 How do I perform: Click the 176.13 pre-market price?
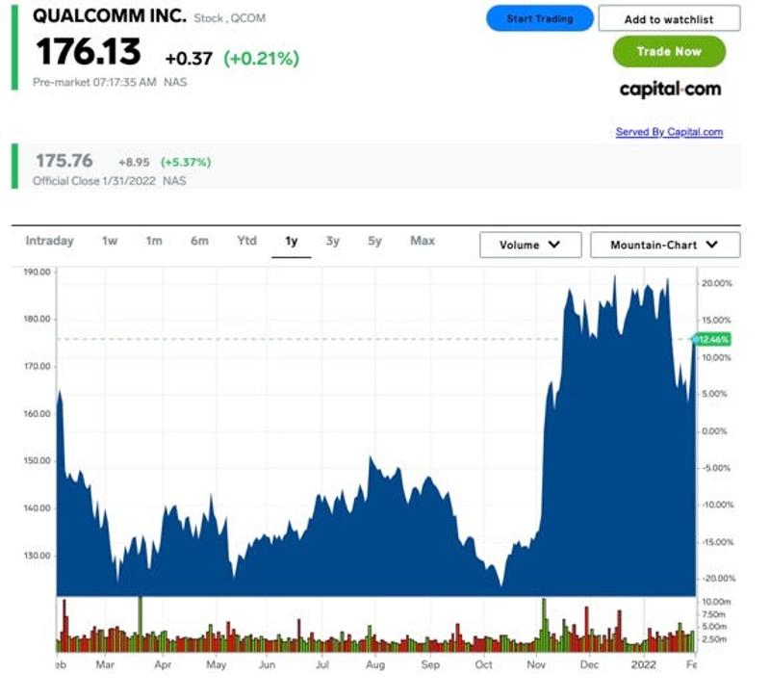[89, 52]
